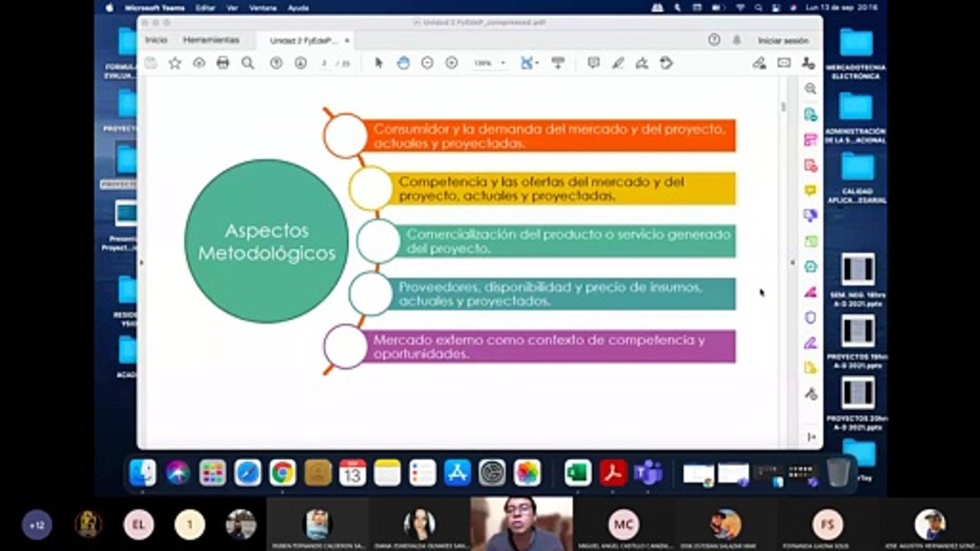This screenshot has width=980, height=551.
Task: Open Ventana menu in the menu bar
Action: click(263, 8)
